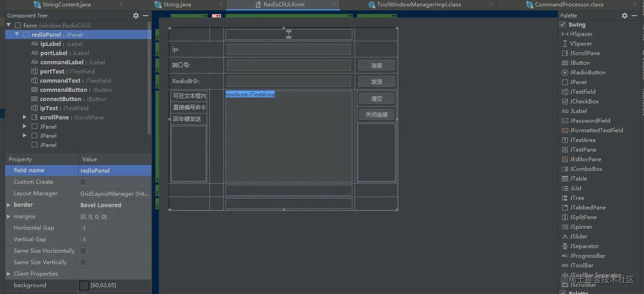Expand the border property arrow
Screen dimensions: 644x294
tap(8, 205)
